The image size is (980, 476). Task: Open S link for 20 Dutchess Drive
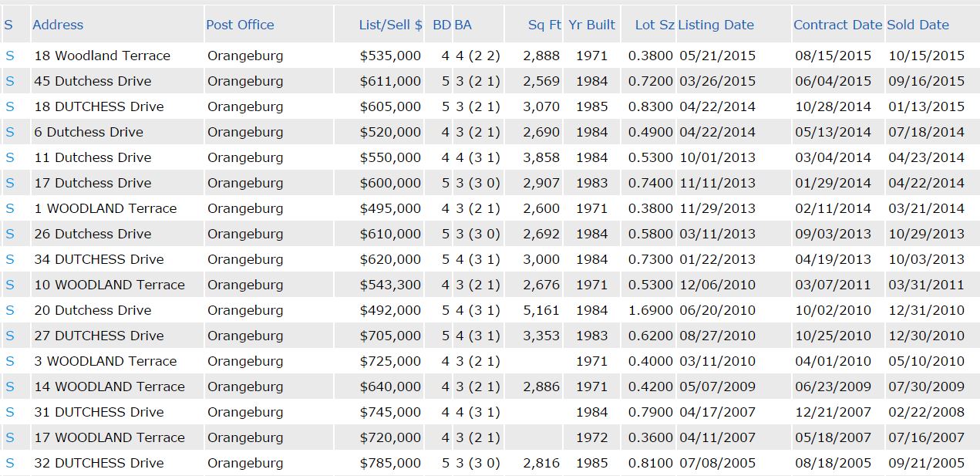coord(10,310)
